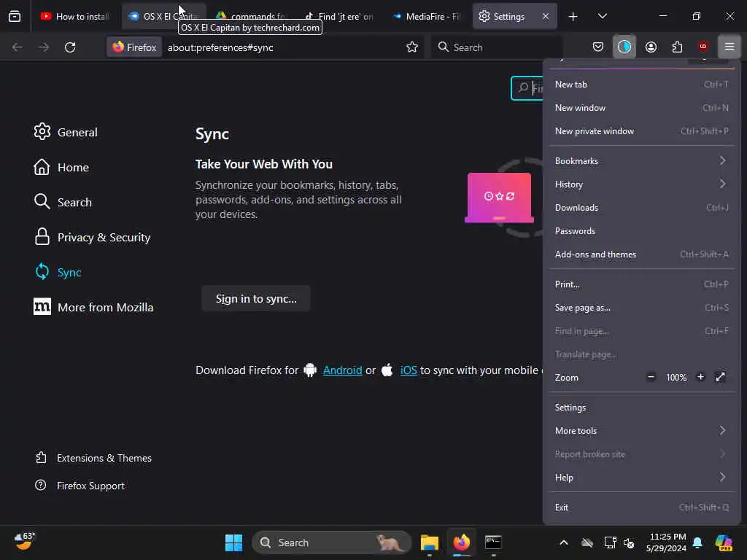The width and height of the screenshot is (747, 560).
Task: Open the dark-mode extension icon in toolbar
Action: pos(624,47)
